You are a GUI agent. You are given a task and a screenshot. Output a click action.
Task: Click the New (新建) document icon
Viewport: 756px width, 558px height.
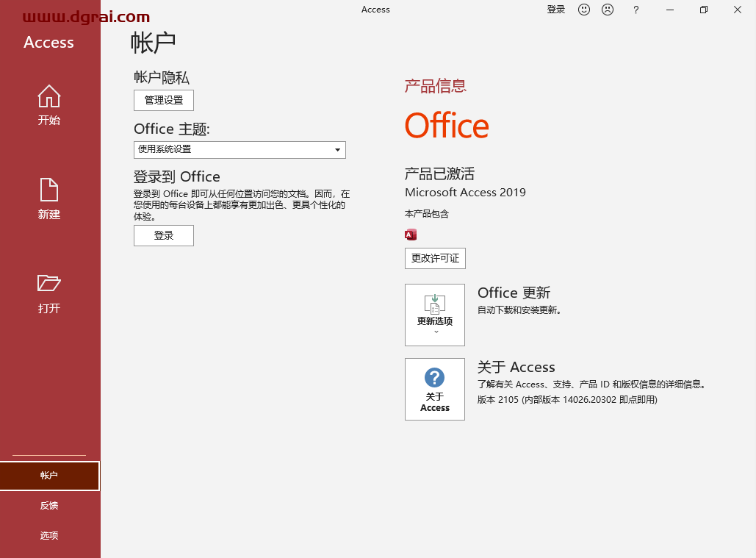tap(49, 190)
